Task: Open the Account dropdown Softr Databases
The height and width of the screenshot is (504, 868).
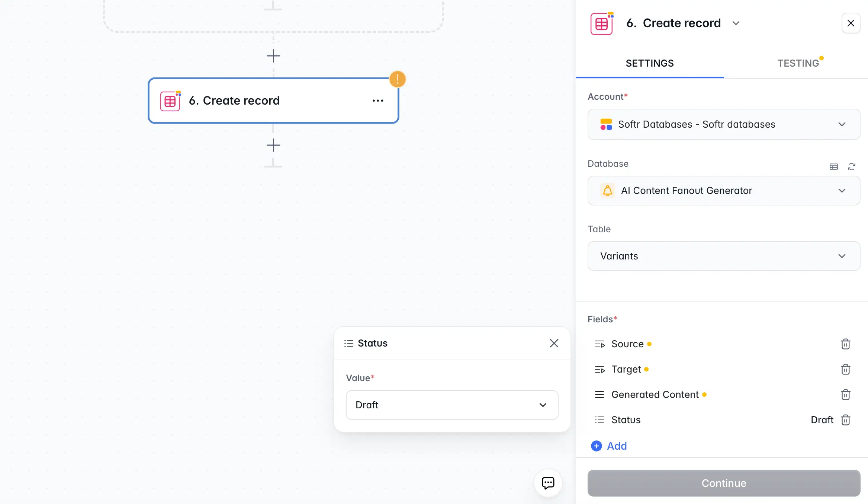Action: coord(724,124)
